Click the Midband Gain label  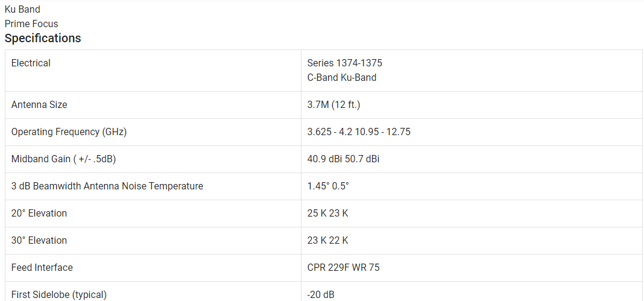(x=64, y=159)
